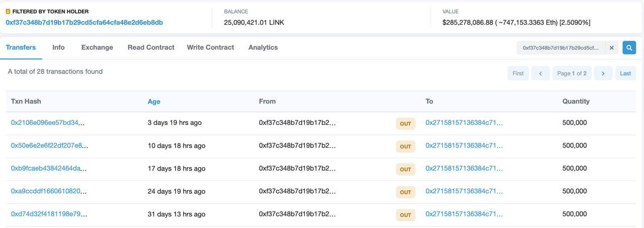
Task: Open transaction hash 0xd74d32f4181198e79
Action: coord(49,214)
